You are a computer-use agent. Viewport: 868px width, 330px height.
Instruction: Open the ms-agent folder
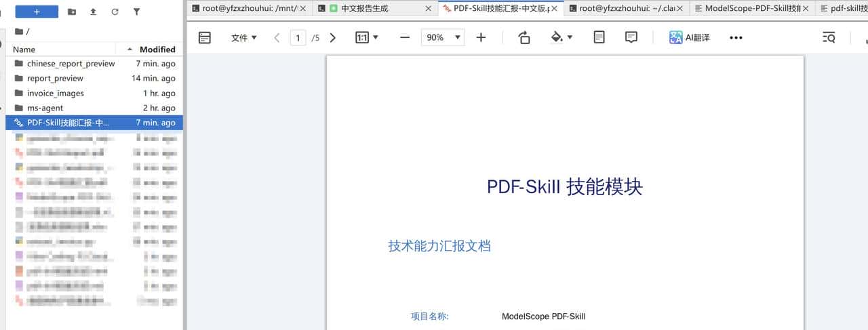(x=95, y=108)
